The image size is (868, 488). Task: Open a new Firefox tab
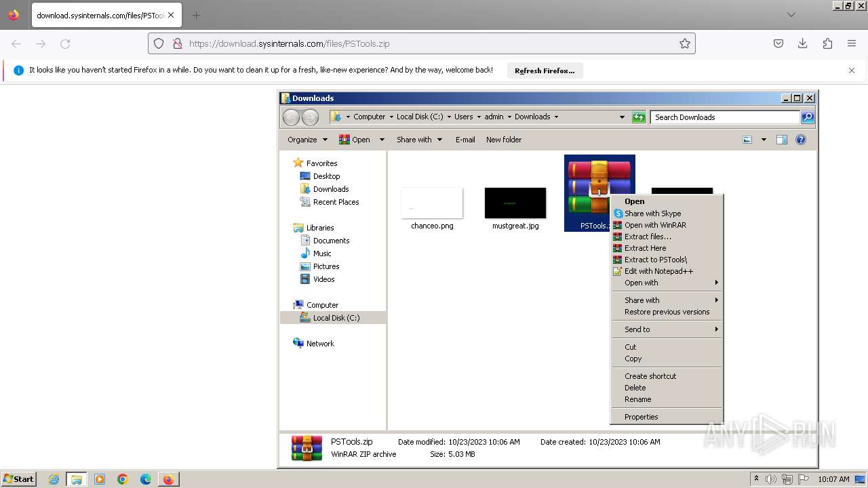point(196,15)
